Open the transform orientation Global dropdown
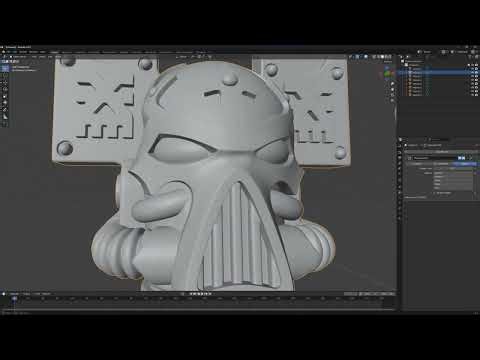Image resolution: width=480 pixels, height=360 pixels. pos(183,57)
